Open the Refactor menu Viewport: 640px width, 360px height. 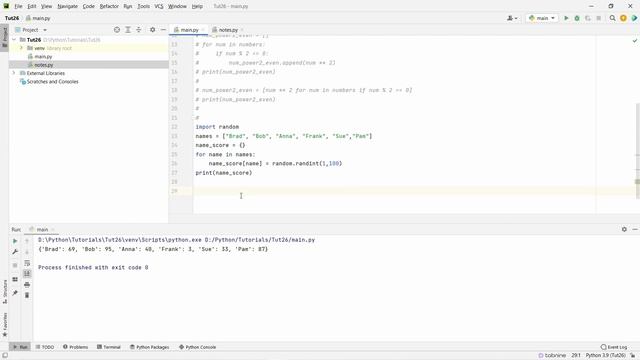pyautogui.click(x=109, y=6)
